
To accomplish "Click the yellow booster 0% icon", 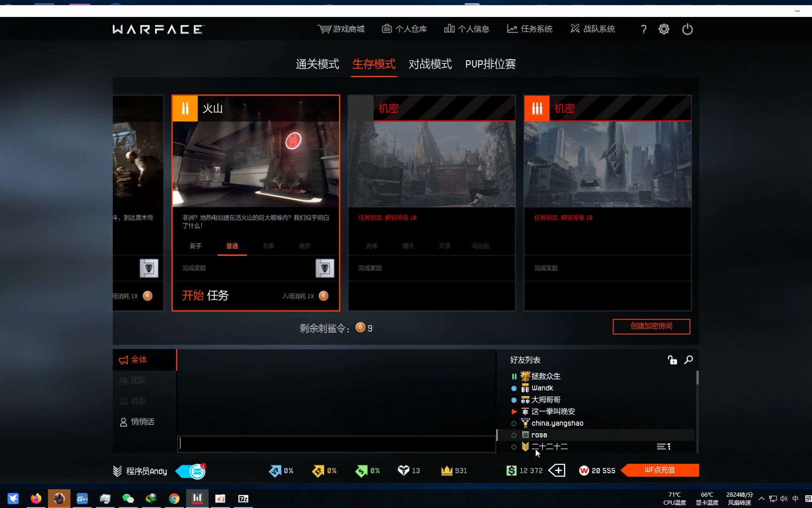I will pyautogui.click(x=318, y=471).
